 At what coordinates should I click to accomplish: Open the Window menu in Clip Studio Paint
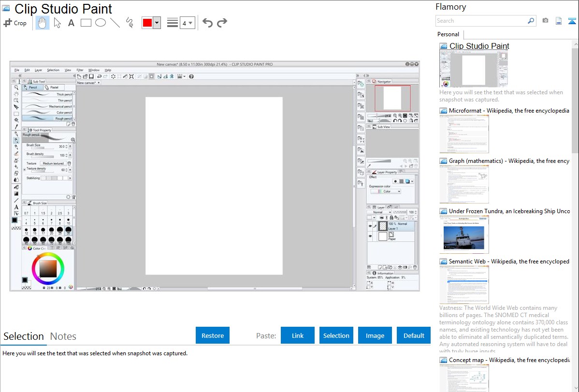(94, 70)
